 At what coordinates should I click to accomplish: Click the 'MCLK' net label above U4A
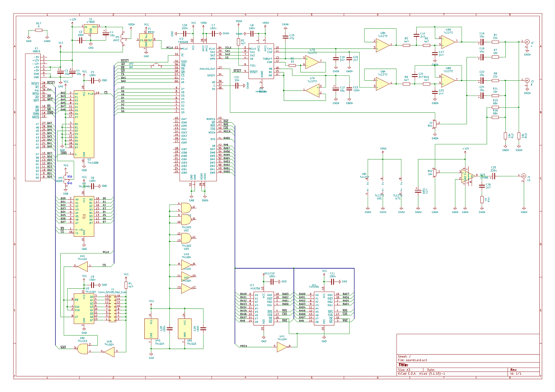click(x=106, y=252)
